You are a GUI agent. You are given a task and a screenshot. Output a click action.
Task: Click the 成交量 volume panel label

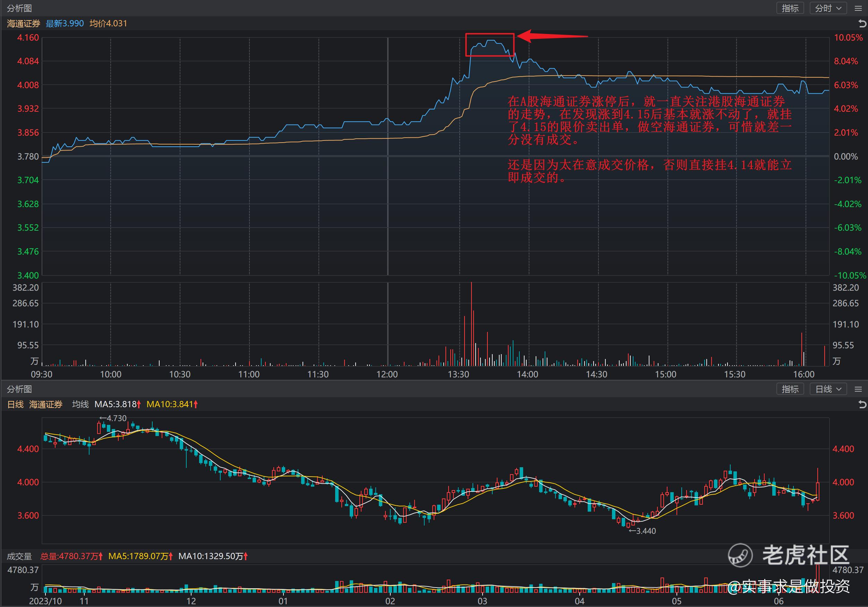[x=19, y=556]
